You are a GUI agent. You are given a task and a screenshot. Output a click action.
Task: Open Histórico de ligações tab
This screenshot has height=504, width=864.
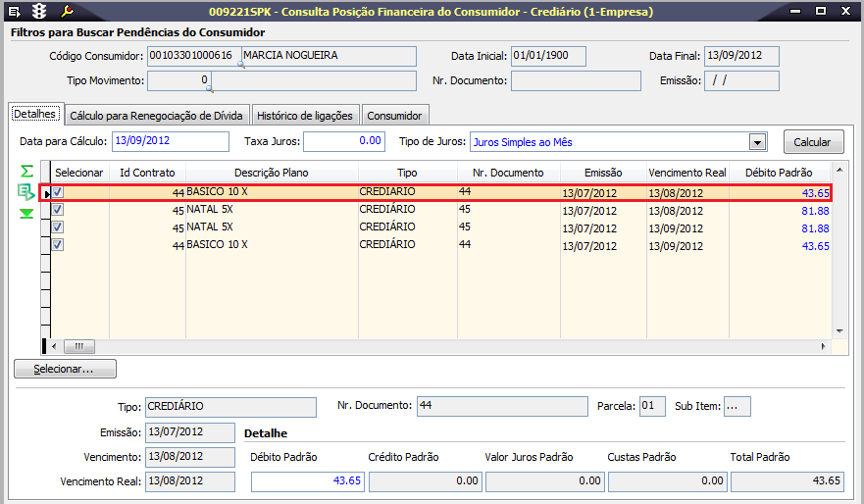click(305, 116)
